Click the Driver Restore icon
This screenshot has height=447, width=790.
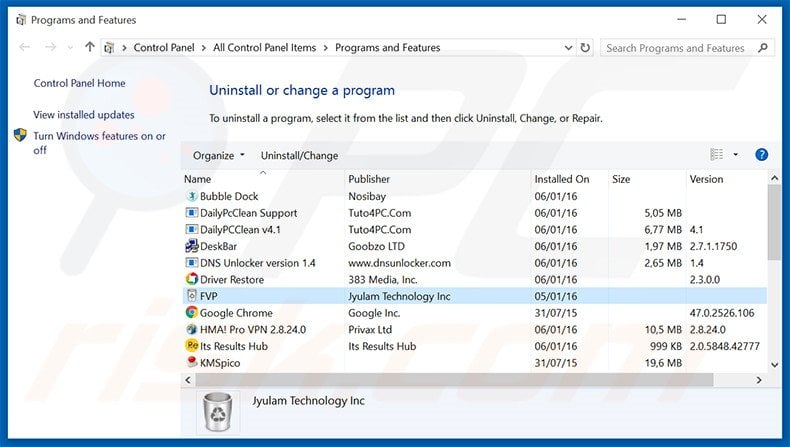click(191, 279)
